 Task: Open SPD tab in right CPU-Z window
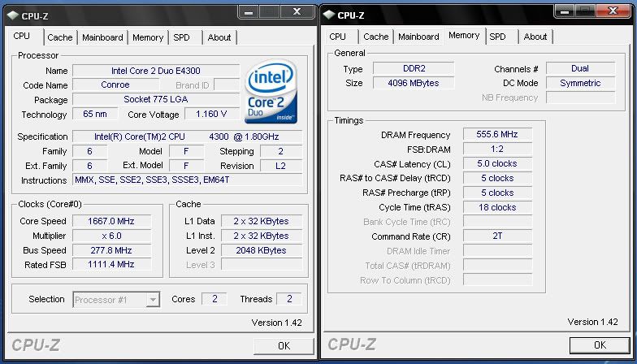pyautogui.click(x=497, y=37)
